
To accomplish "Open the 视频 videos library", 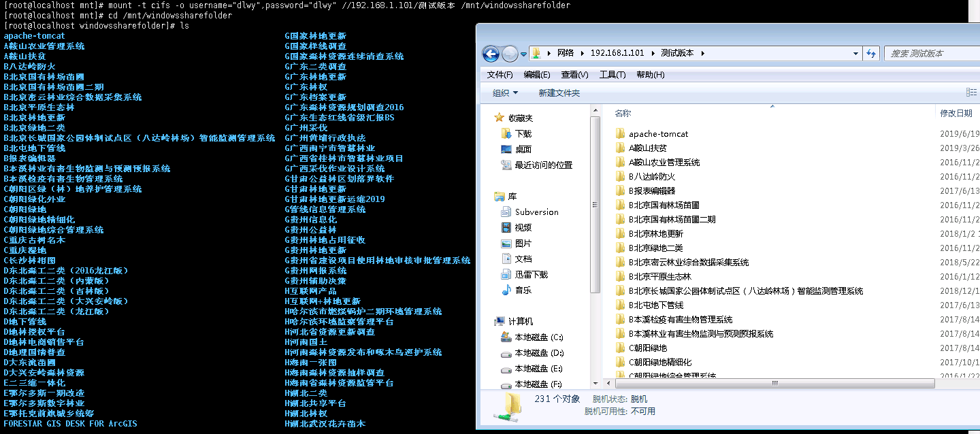I will tap(523, 227).
